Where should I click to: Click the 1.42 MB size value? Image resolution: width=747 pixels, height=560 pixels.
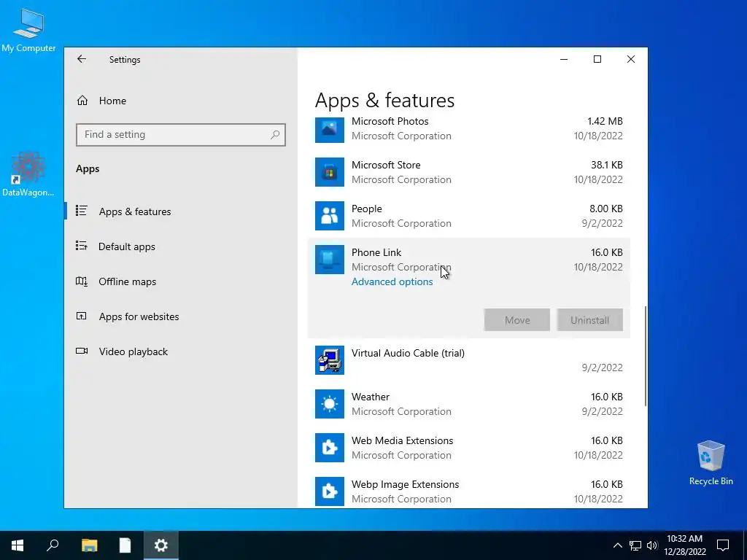[605, 122]
